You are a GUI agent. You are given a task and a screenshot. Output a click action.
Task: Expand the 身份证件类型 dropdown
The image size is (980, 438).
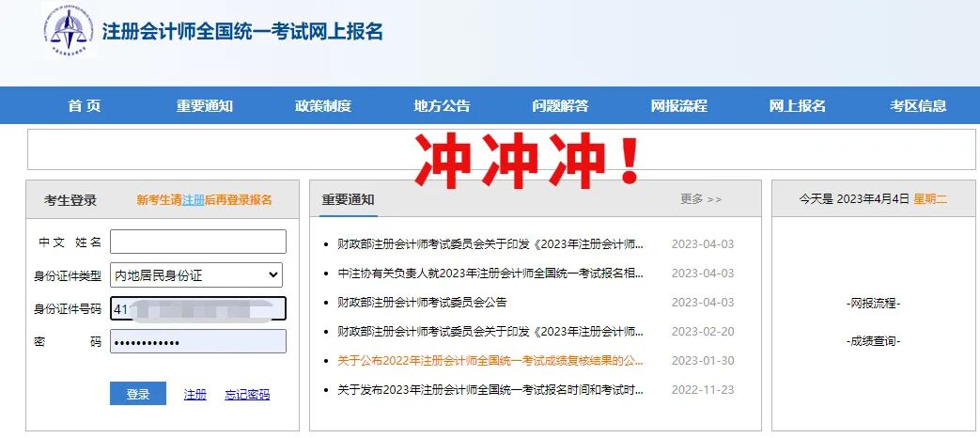click(x=196, y=274)
